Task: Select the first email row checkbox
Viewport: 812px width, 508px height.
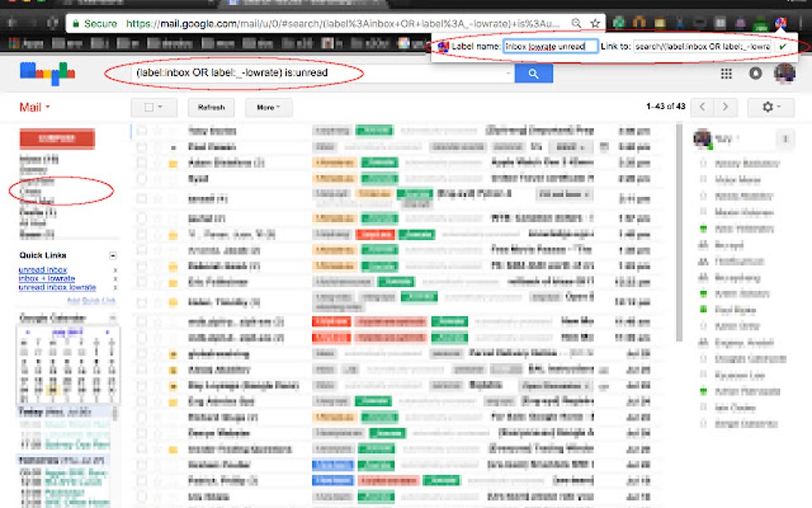Action: coord(142,131)
